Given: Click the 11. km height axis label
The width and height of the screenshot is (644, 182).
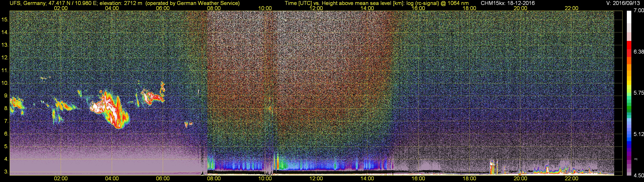Looking at the screenshot, I should [x=5, y=70].
